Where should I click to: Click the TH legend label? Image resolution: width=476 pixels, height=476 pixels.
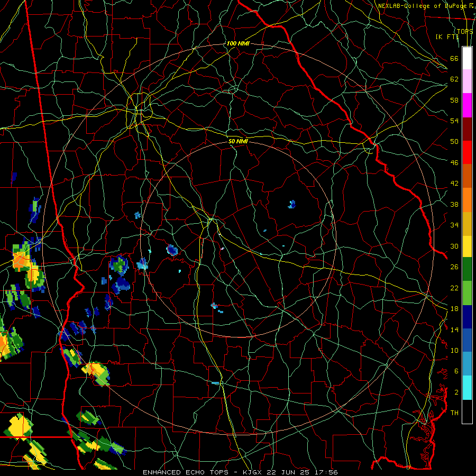coord(454,413)
